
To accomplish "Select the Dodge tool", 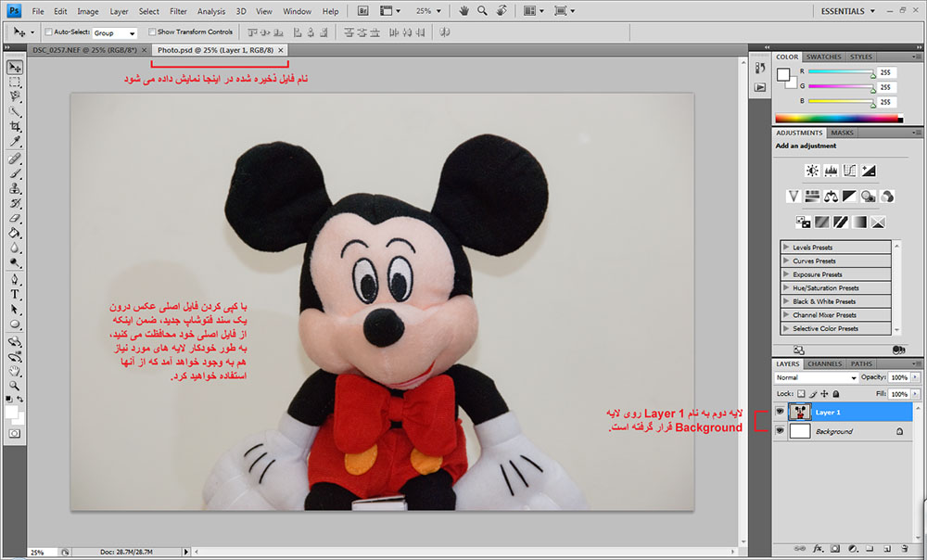I will coord(15,262).
